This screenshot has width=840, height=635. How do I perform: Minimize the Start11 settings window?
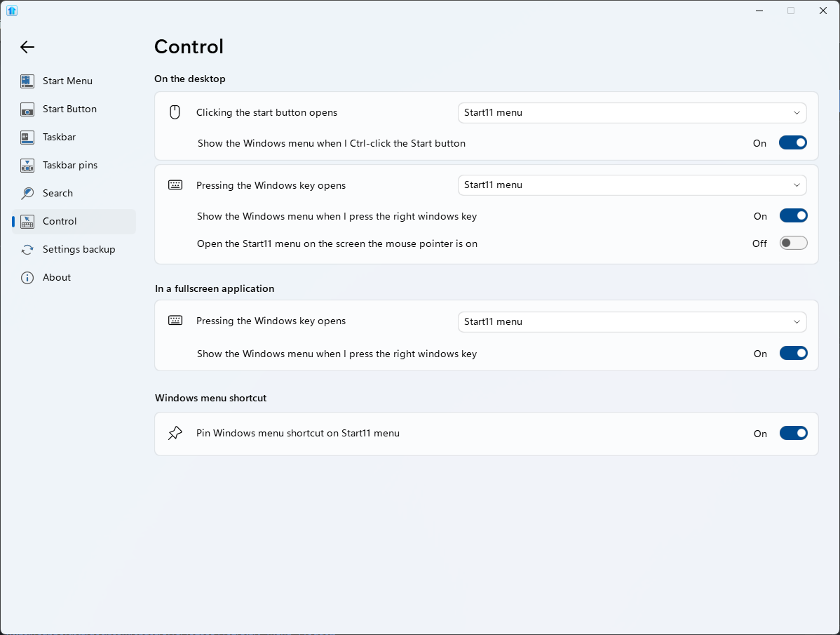(759, 11)
